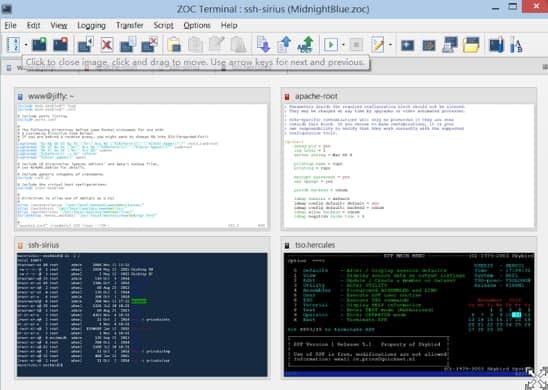This screenshot has width=548, height=390.
Task: Open the Transfer menu
Action: 130,26
